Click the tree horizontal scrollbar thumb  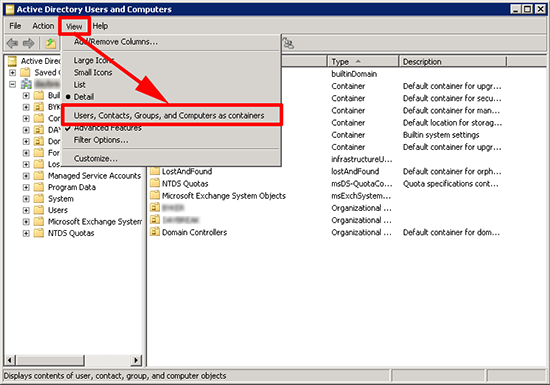[x=50, y=360]
